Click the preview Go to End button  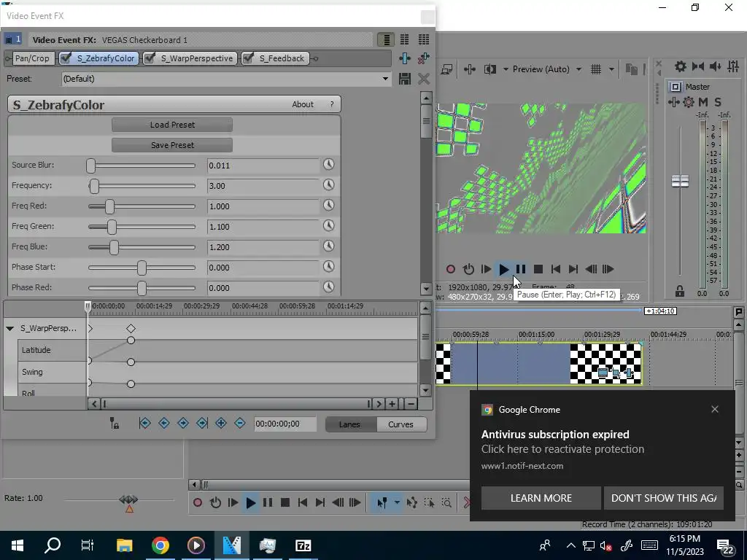pyautogui.click(x=573, y=270)
